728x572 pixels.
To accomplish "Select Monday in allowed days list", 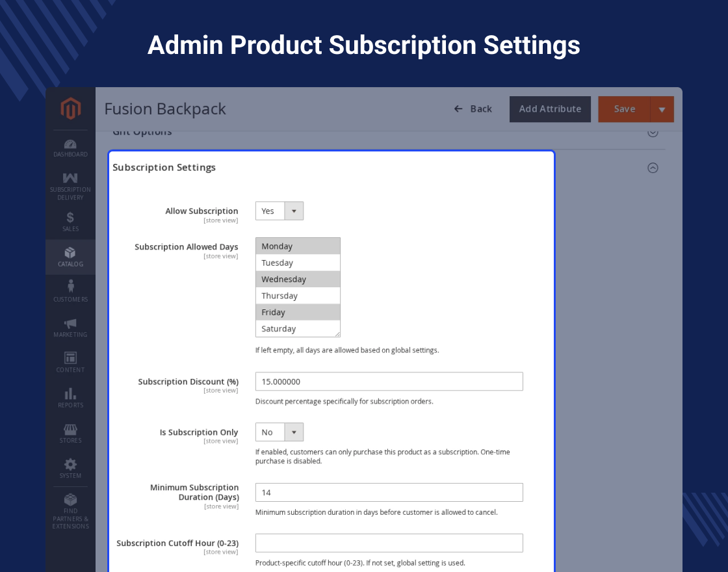I will 298,246.
